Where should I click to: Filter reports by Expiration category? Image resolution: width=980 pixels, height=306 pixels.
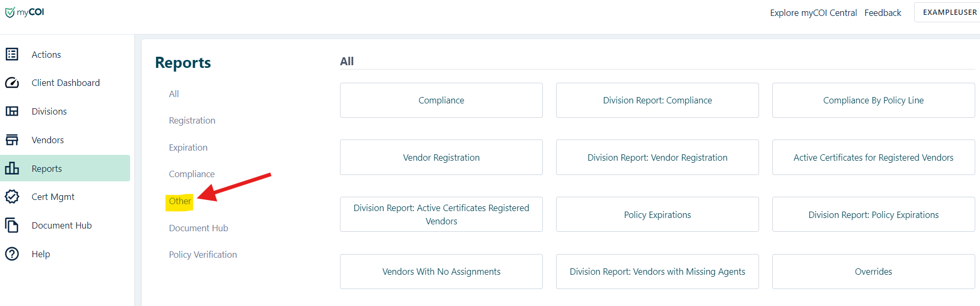coord(188,147)
